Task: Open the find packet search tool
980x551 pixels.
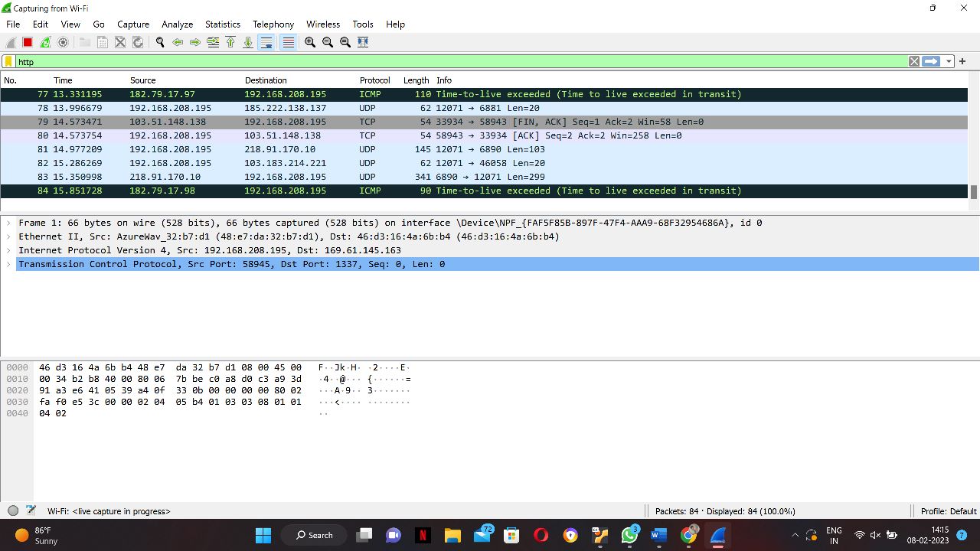Action: tap(160, 41)
